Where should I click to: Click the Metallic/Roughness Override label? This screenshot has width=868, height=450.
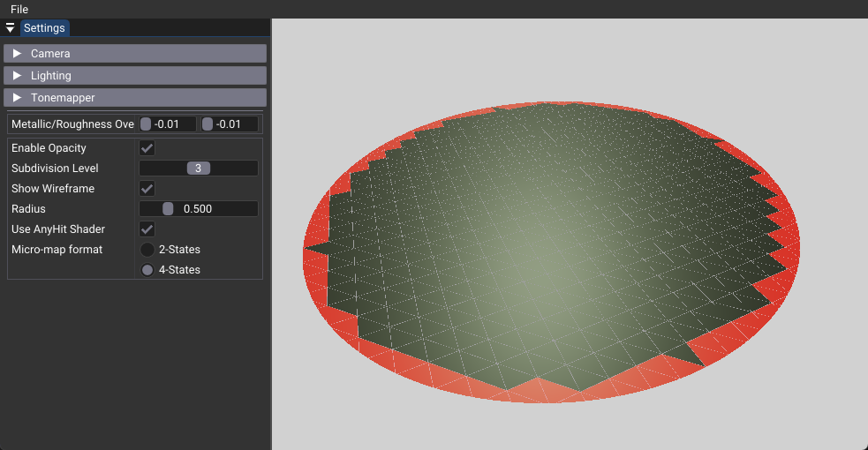[x=72, y=124]
